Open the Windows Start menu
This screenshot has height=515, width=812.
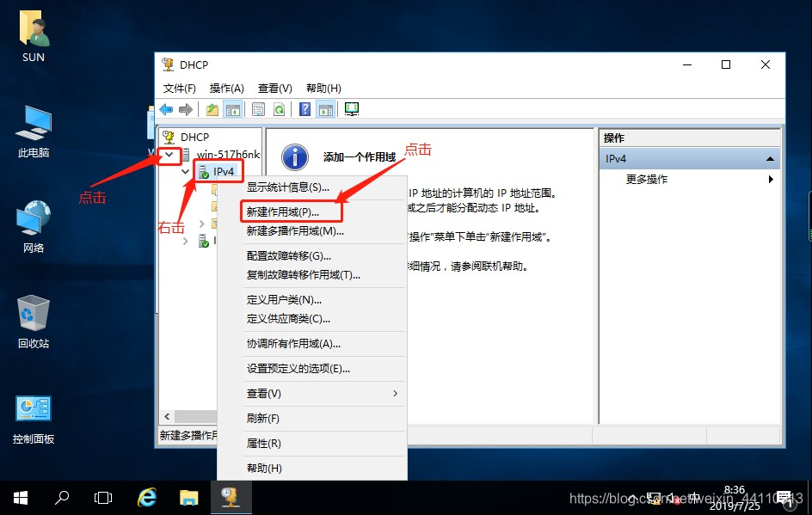tap(20, 499)
